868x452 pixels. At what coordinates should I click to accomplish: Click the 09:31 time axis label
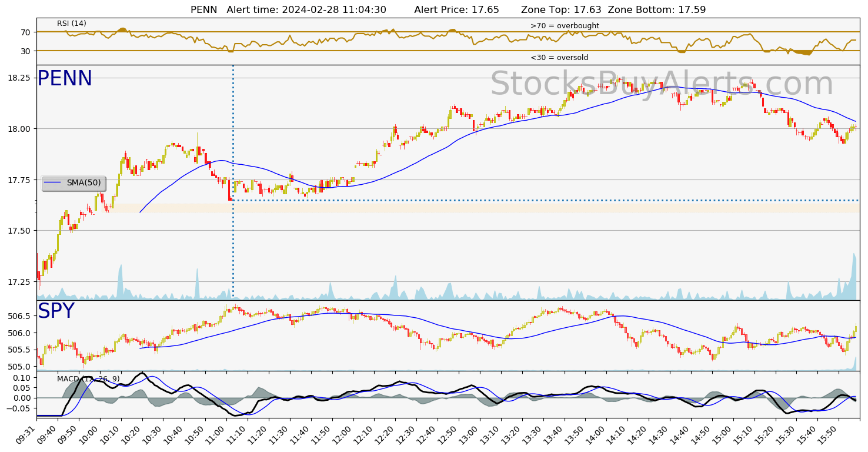click(26, 436)
